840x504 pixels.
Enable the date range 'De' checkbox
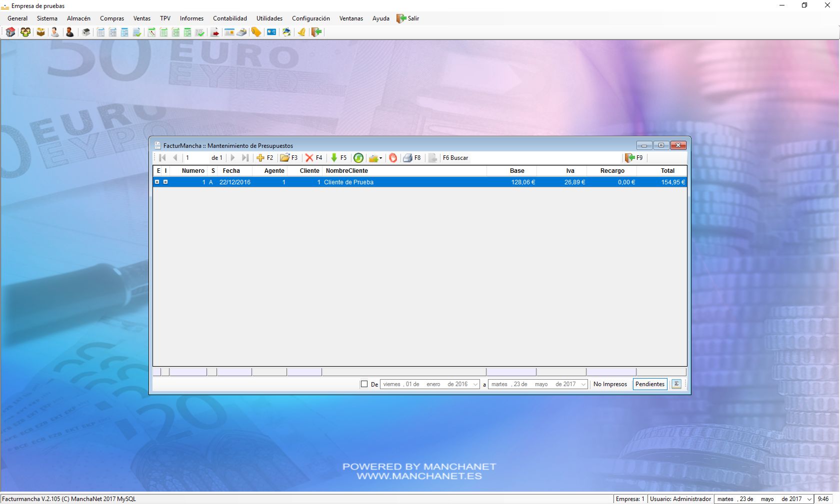364,384
